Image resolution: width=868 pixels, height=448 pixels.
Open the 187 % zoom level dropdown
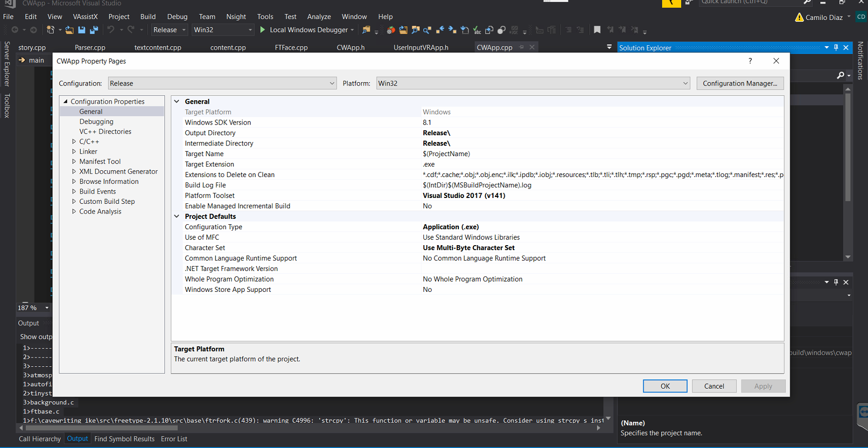click(47, 308)
